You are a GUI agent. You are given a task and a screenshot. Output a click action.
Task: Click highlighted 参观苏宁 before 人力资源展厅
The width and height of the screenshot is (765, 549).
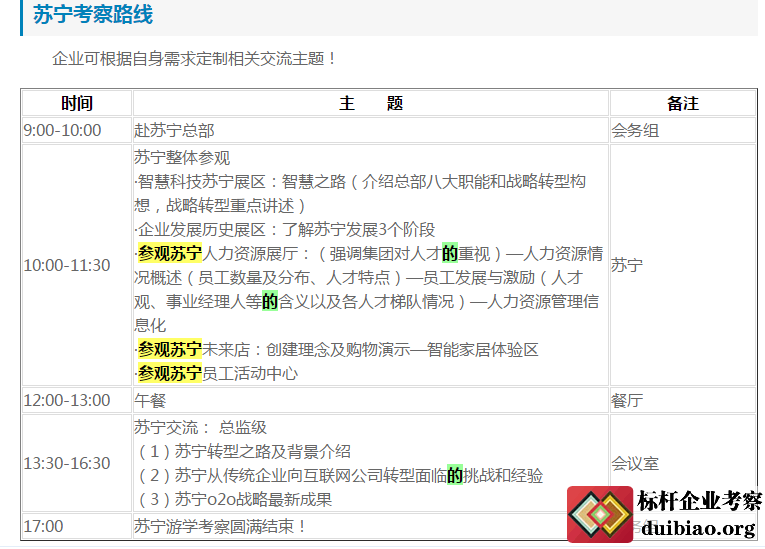[170, 253]
